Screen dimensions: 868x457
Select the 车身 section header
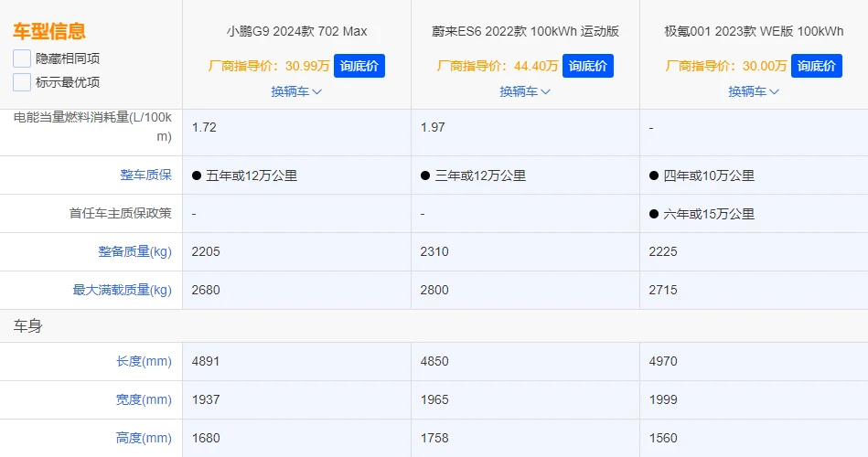[27, 326]
